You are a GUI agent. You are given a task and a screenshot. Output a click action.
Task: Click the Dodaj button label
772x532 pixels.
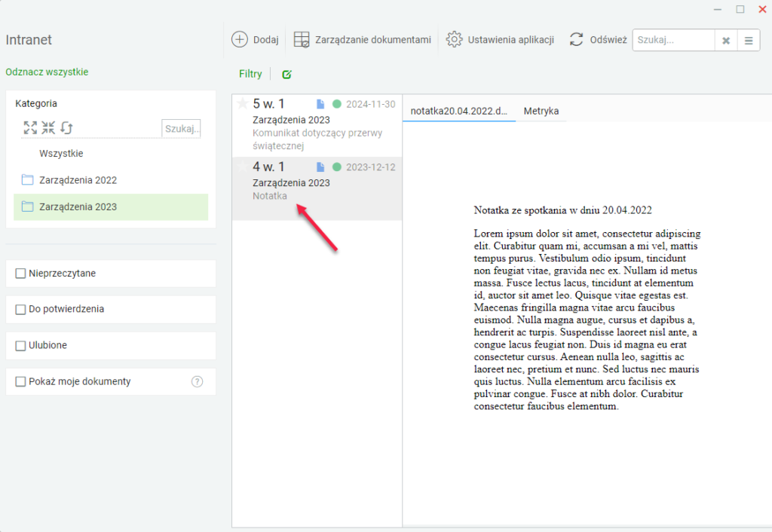click(266, 40)
